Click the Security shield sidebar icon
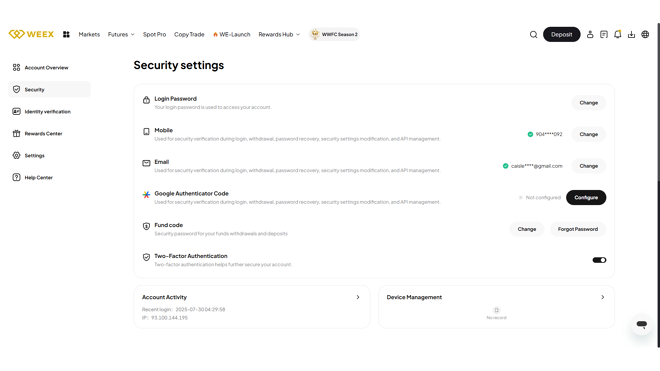Image resolution: width=660 pixels, height=371 pixels. [x=16, y=89]
